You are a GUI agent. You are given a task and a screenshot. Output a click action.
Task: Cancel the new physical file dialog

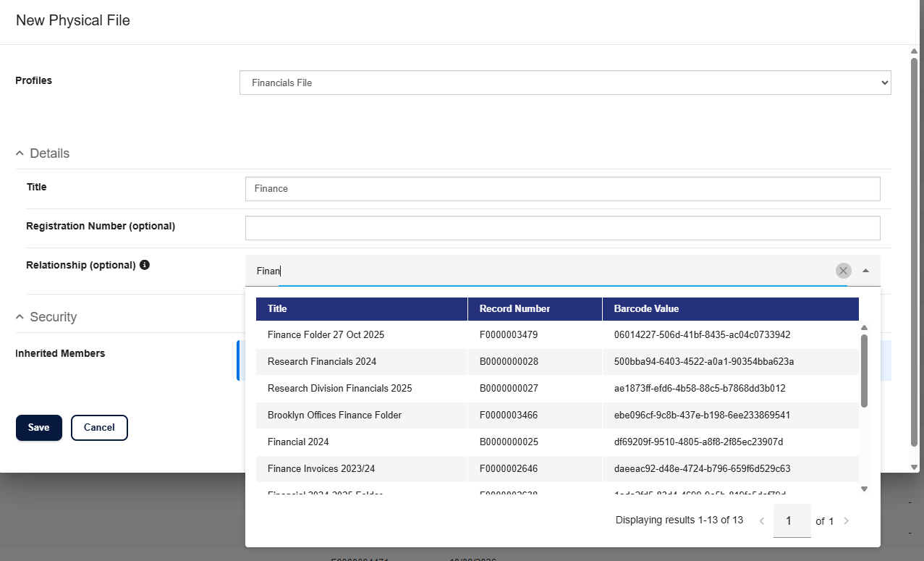pos(99,428)
